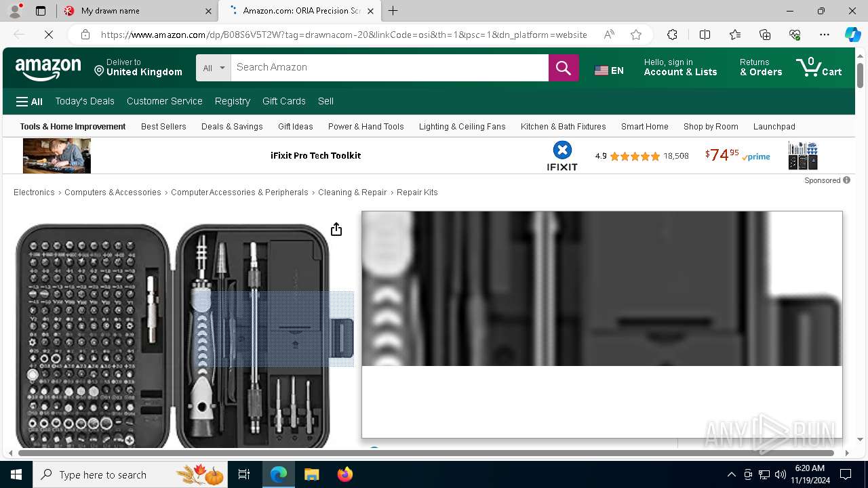The image size is (868, 488).
Task: Click the share icon above product image
Action: click(336, 230)
